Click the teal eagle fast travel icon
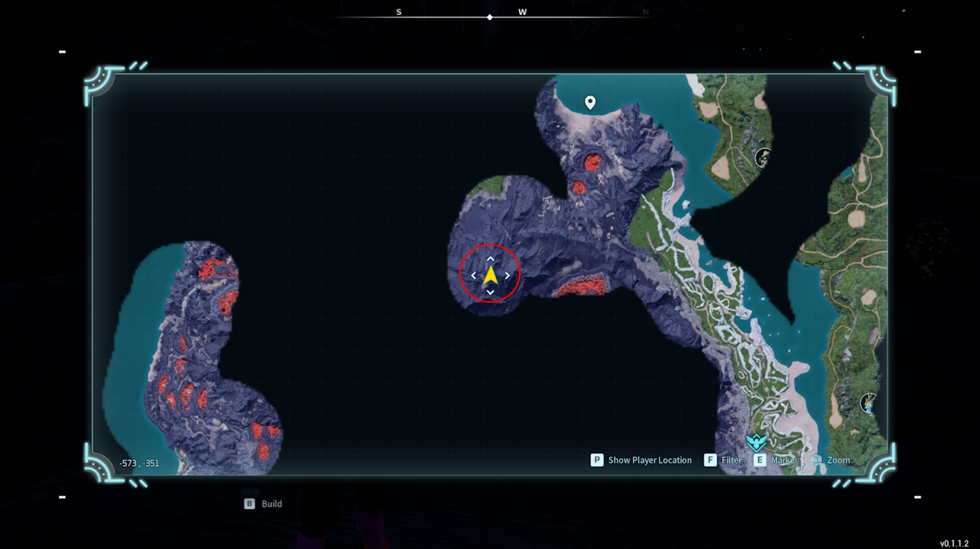 [756, 442]
